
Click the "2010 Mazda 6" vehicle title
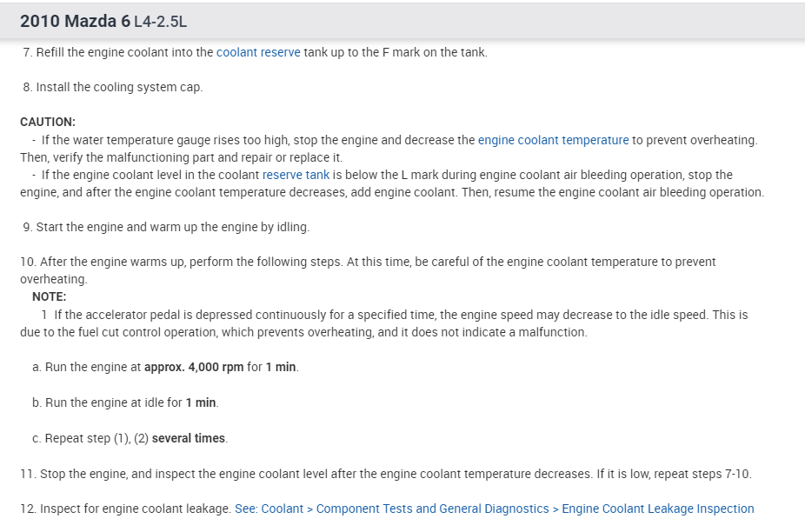tap(75, 20)
